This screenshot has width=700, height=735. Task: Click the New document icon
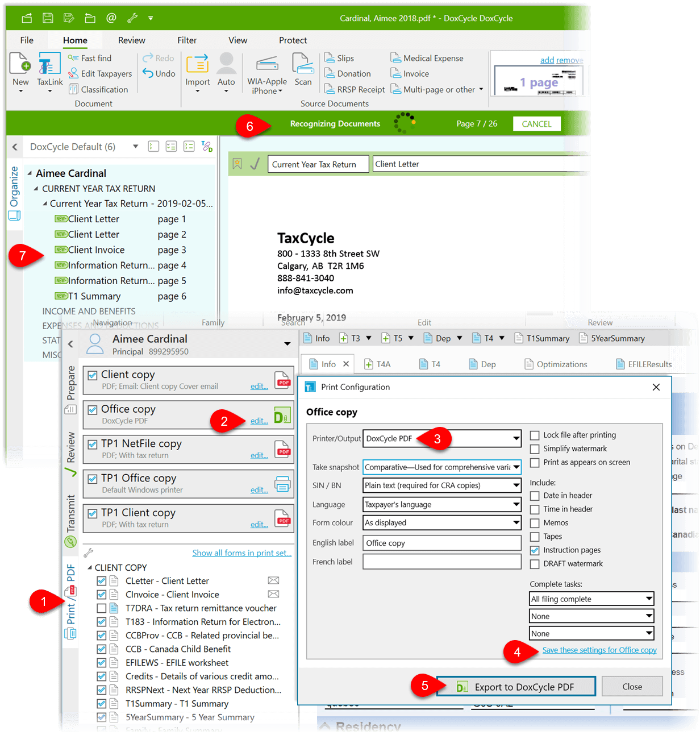click(x=20, y=64)
